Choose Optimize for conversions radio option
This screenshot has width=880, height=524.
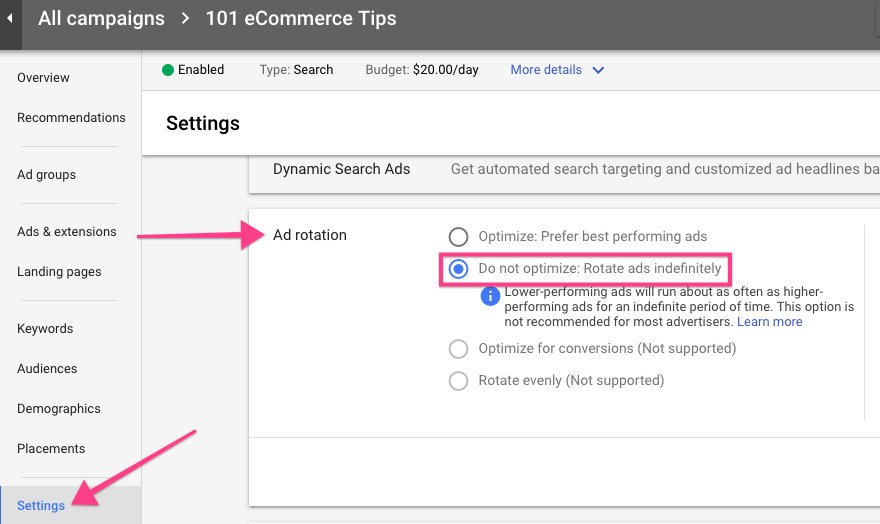[x=458, y=348]
